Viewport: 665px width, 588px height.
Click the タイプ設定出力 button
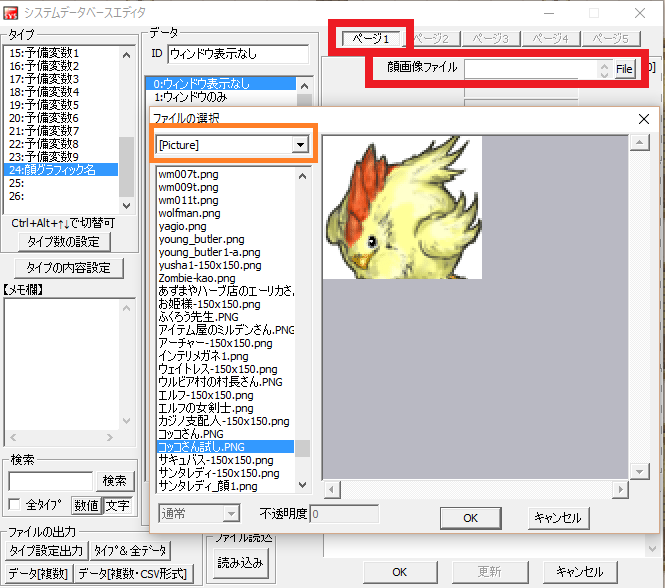[x=47, y=551]
